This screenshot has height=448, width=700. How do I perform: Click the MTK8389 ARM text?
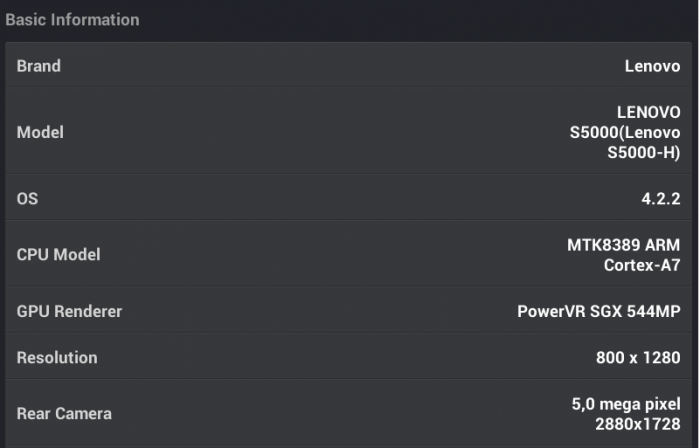(623, 245)
